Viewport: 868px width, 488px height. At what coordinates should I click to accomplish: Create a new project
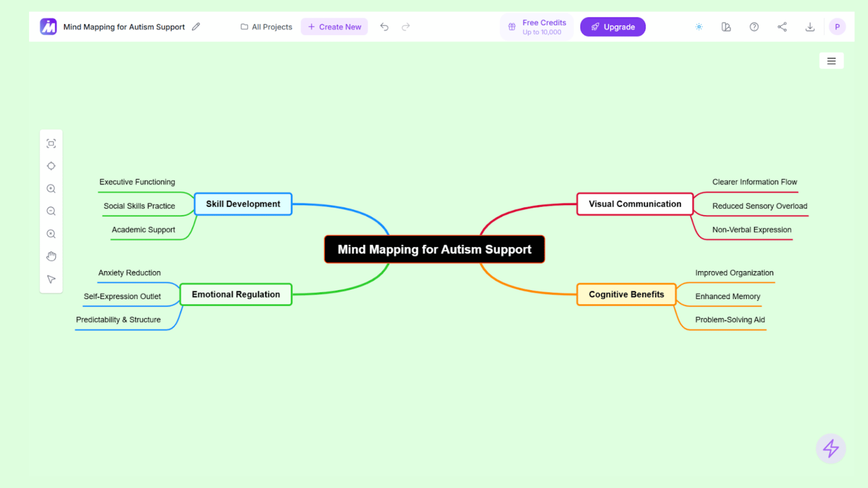[x=334, y=27]
